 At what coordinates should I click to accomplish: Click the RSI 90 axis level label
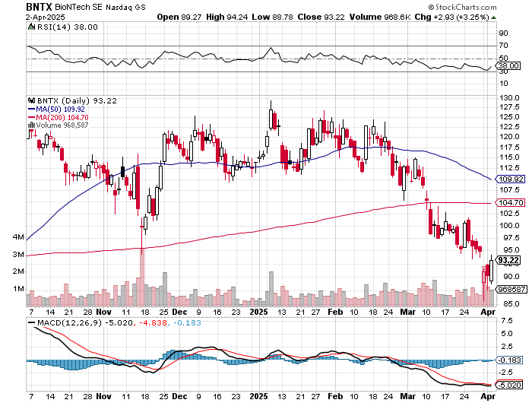tap(503, 33)
